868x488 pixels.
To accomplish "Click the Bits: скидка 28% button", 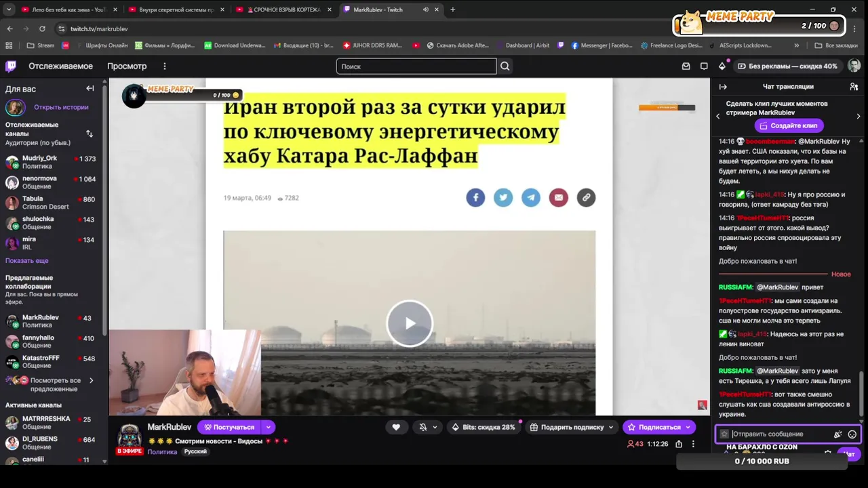I will (x=484, y=427).
